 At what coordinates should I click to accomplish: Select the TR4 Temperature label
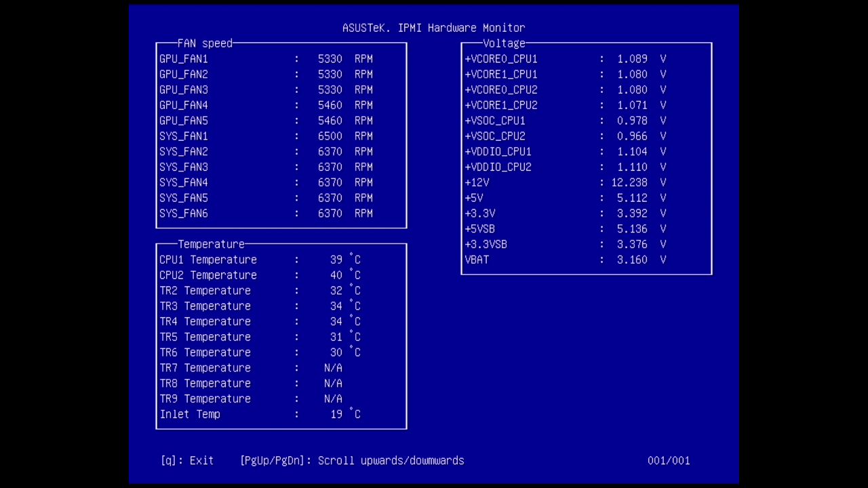pyautogui.click(x=205, y=322)
